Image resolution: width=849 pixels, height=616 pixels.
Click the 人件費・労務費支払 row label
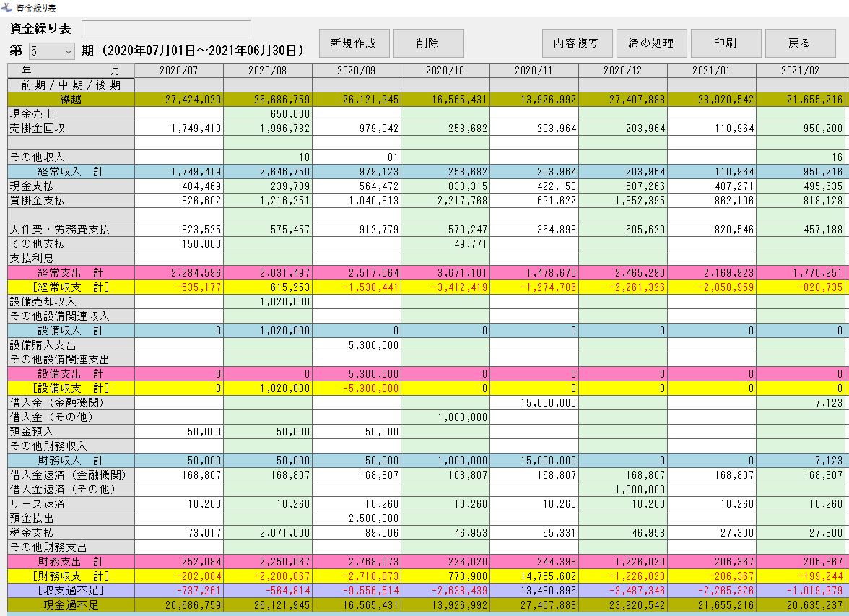[x=71, y=230]
